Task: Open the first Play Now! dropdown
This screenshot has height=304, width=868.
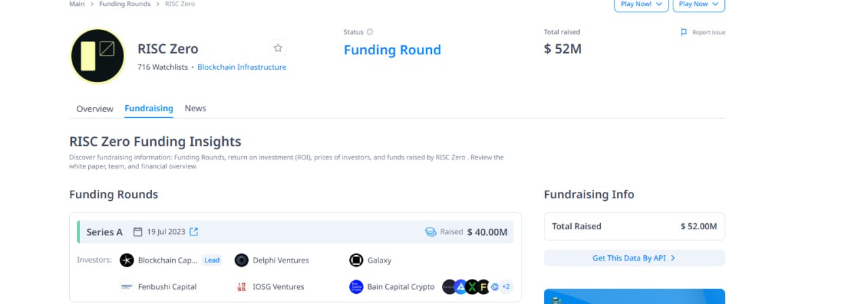Action: 642,4
